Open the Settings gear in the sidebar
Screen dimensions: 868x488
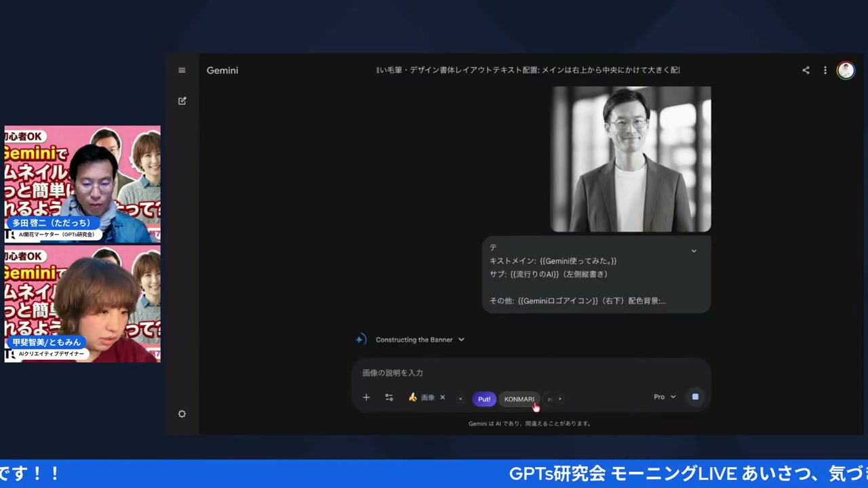(x=182, y=413)
